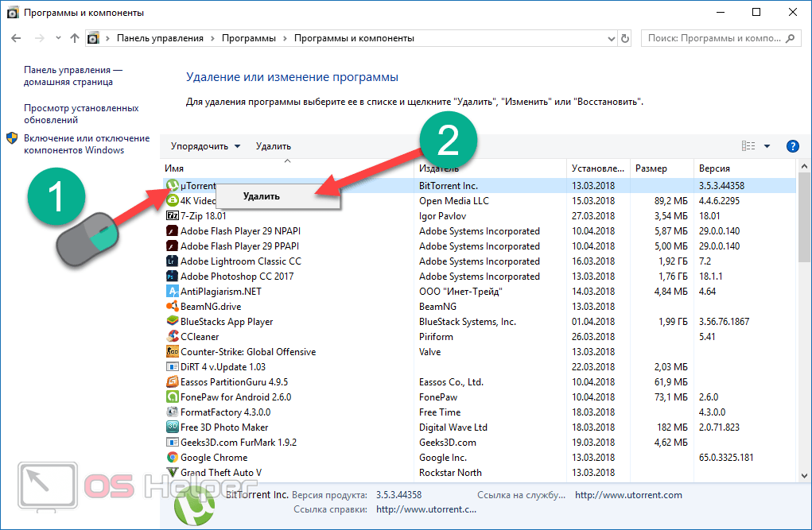Select the 89,2 МБ size cell
Viewport: 812px width, 530px height.
tap(670, 200)
